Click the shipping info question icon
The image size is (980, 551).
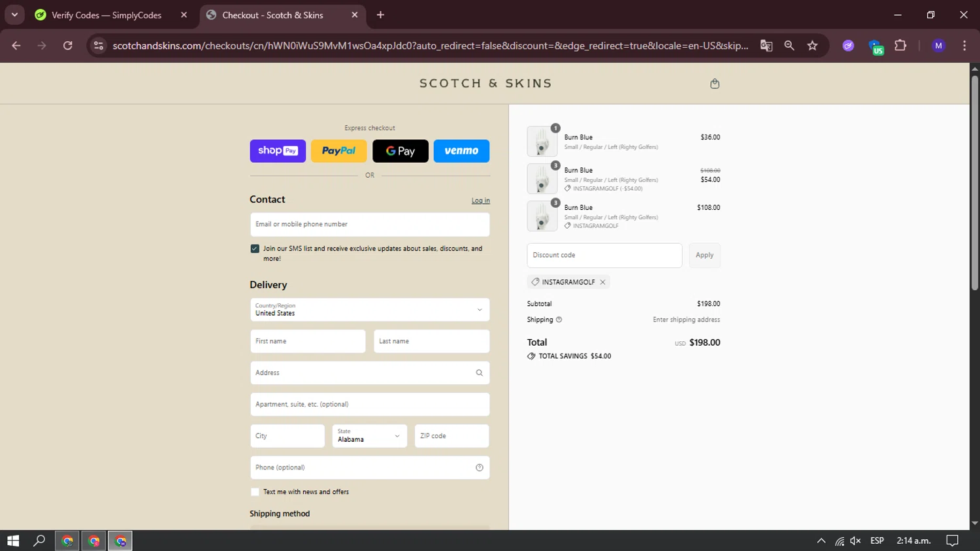[x=559, y=320]
